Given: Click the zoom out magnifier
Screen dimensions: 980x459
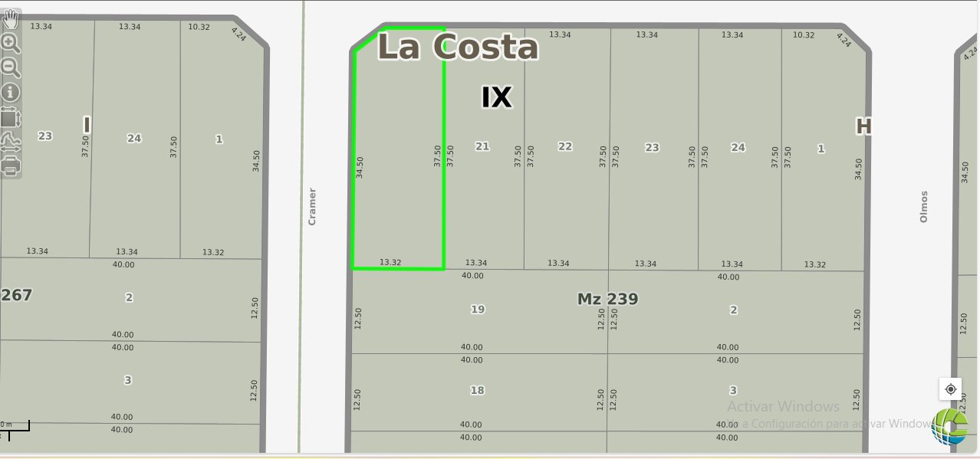Looking at the screenshot, I should [11, 67].
